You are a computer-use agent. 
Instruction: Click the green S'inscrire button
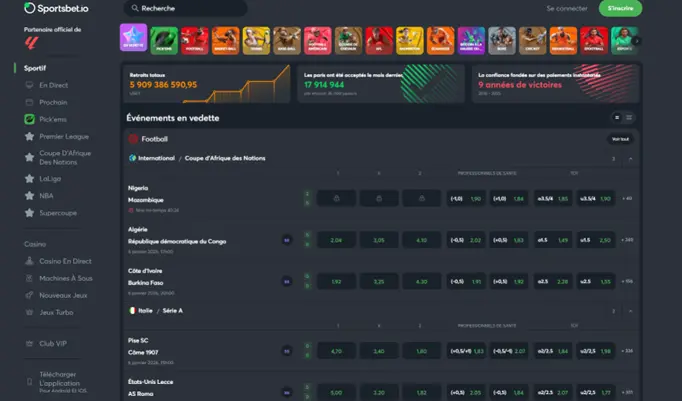pyautogui.click(x=620, y=8)
